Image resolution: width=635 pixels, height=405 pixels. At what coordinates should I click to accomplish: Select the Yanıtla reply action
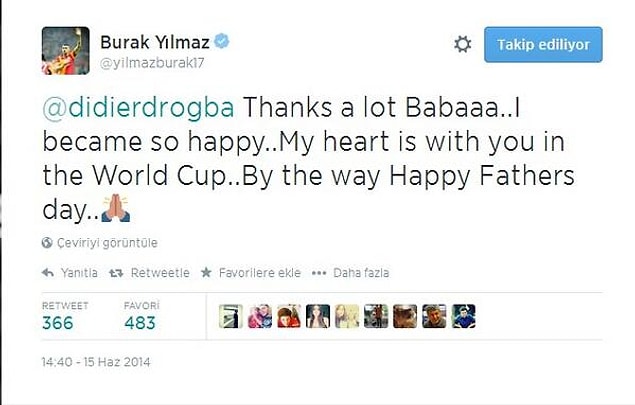pos(79,273)
